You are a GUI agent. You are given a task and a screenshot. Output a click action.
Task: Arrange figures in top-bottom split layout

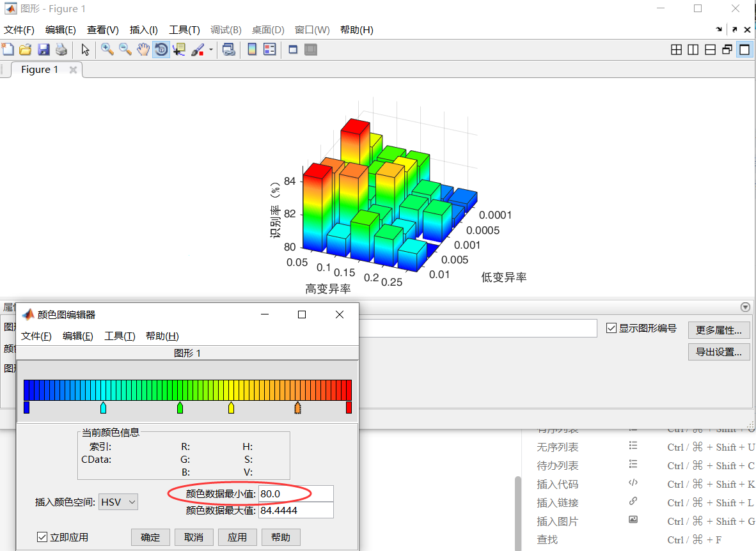(x=710, y=50)
